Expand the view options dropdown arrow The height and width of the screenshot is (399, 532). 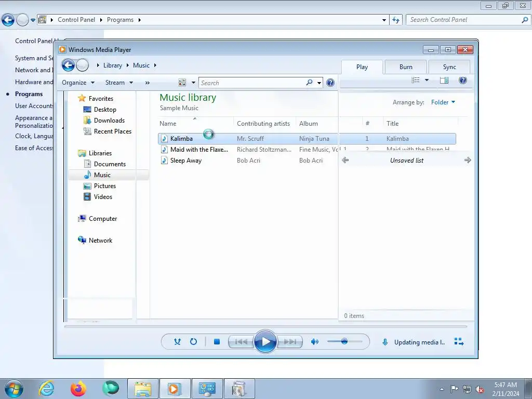pyautogui.click(x=193, y=83)
